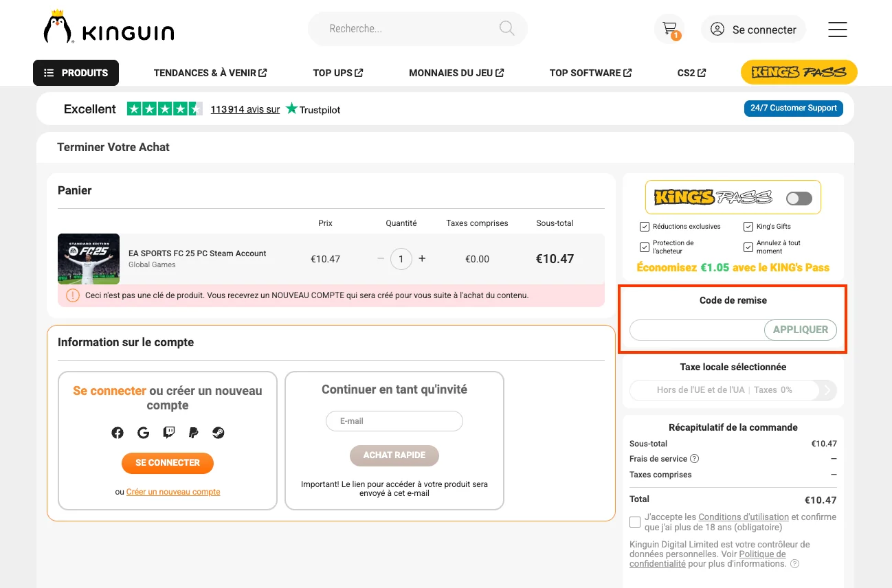Open the Conditions d'utilisation link
The height and width of the screenshot is (588, 892).
point(744,517)
